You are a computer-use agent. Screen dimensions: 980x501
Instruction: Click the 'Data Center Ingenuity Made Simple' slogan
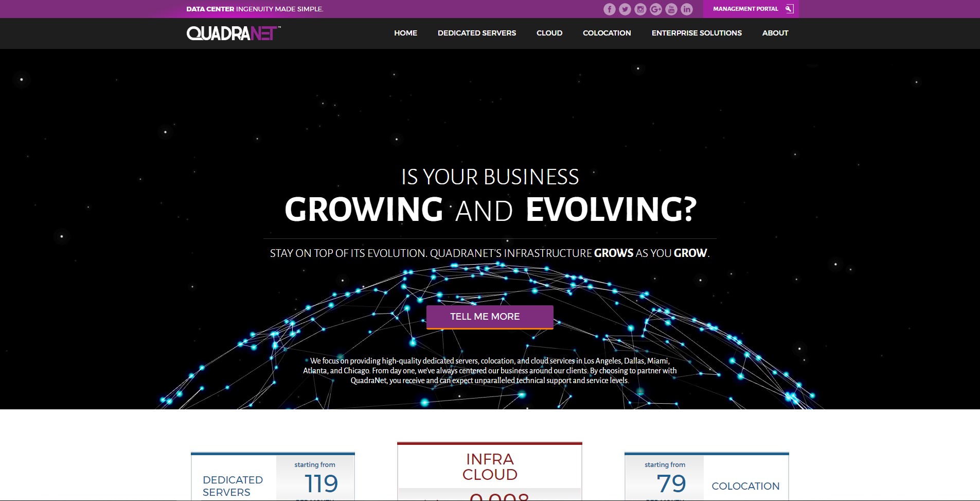[255, 9]
